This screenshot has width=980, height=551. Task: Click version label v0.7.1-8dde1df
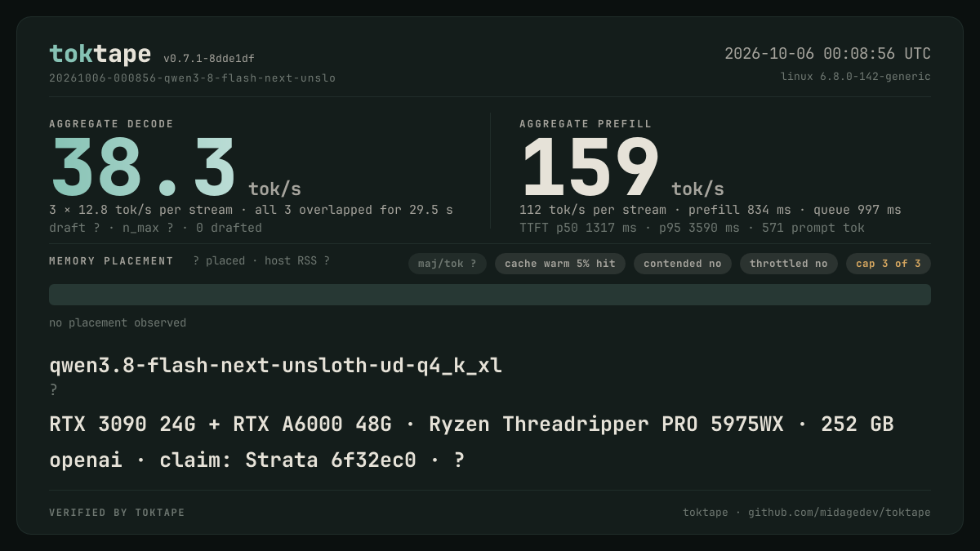(x=209, y=59)
